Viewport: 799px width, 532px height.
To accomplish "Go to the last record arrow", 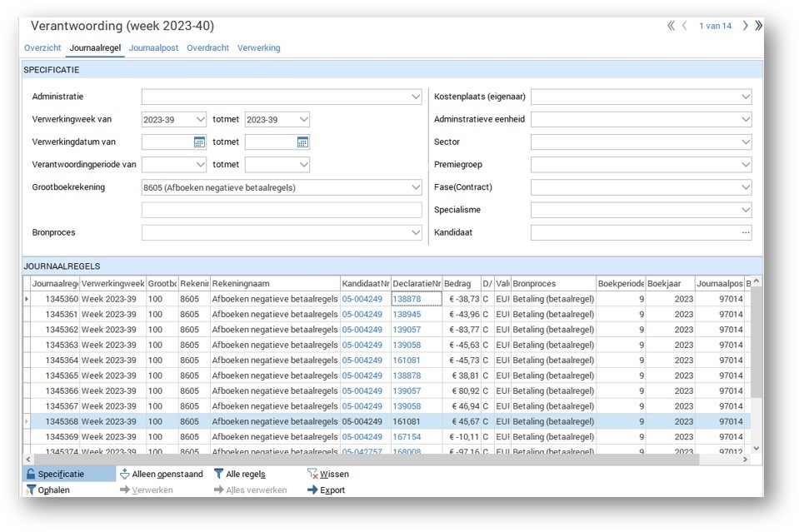I will 758,26.
